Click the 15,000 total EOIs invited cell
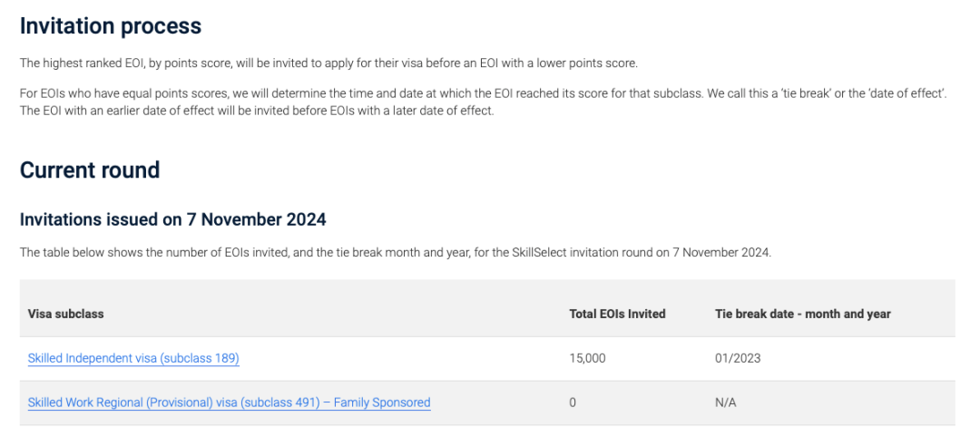The width and height of the screenshot is (980, 446). [x=587, y=359]
